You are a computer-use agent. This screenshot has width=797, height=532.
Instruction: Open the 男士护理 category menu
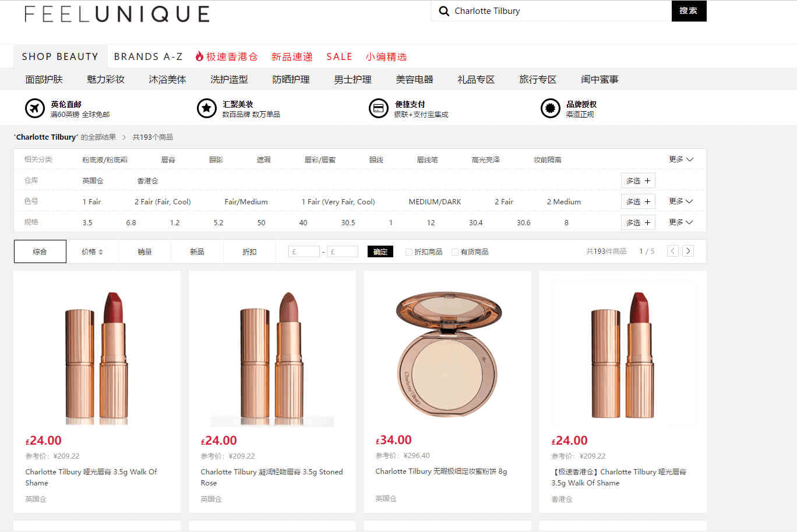coord(352,79)
